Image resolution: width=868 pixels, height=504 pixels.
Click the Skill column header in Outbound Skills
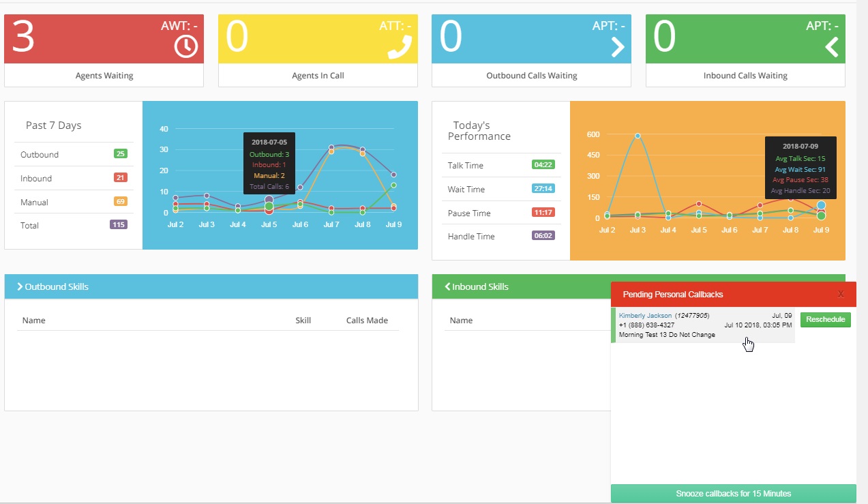point(303,321)
